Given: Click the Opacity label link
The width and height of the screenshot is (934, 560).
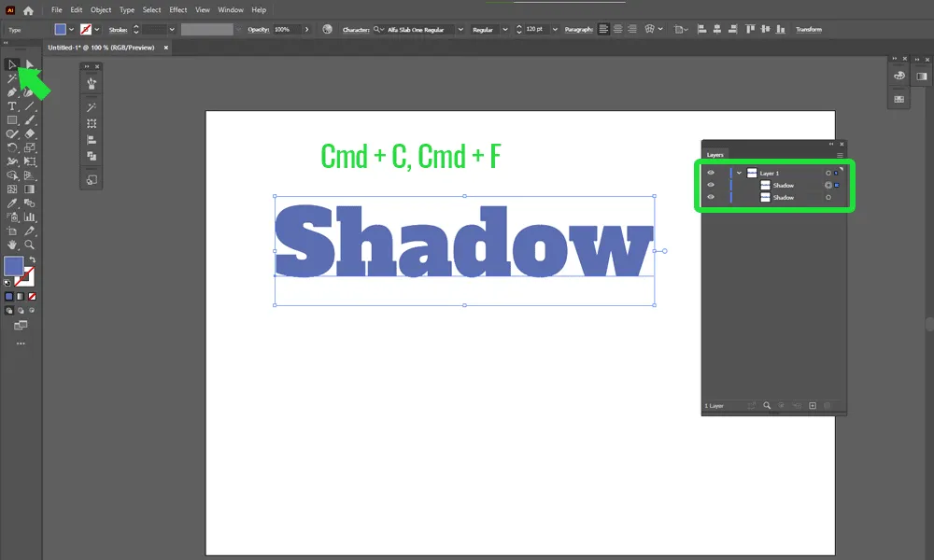Looking at the screenshot, I should 259,29.
